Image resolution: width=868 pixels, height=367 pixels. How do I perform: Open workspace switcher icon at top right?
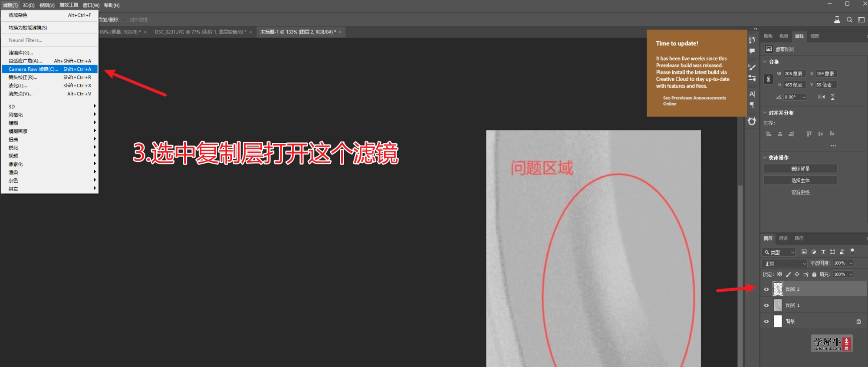coord(861,20)
